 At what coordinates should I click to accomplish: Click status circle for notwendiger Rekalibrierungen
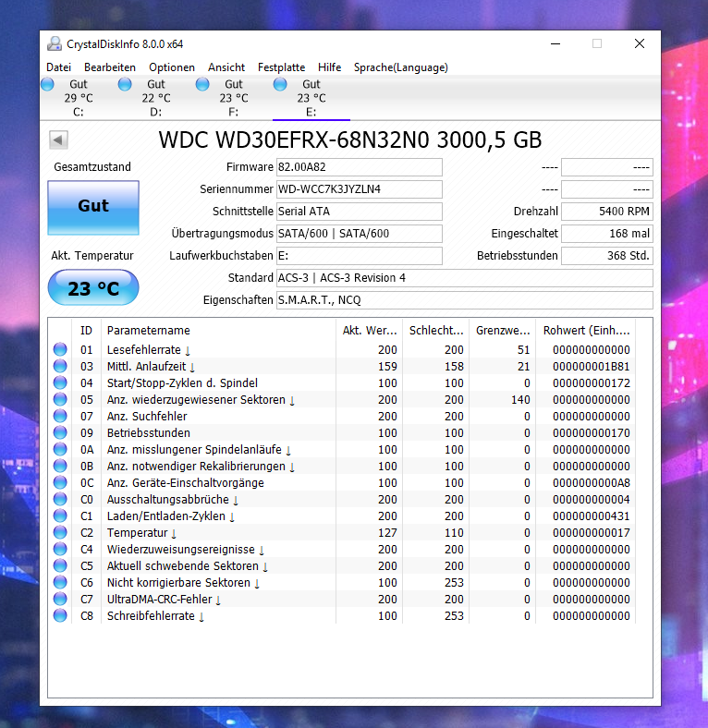60,466
